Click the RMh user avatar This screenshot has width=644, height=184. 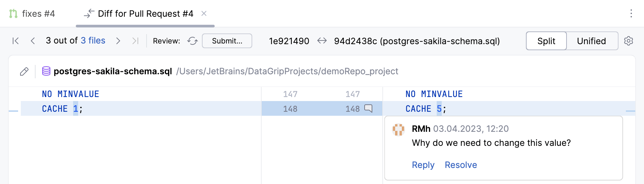pos(398,129)
